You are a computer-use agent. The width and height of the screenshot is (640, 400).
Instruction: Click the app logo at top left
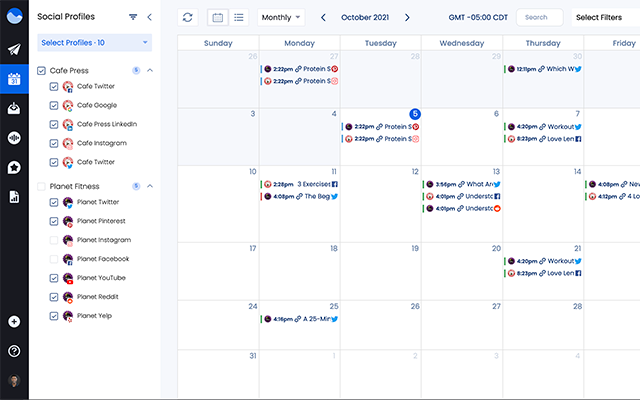pos(14,16)
